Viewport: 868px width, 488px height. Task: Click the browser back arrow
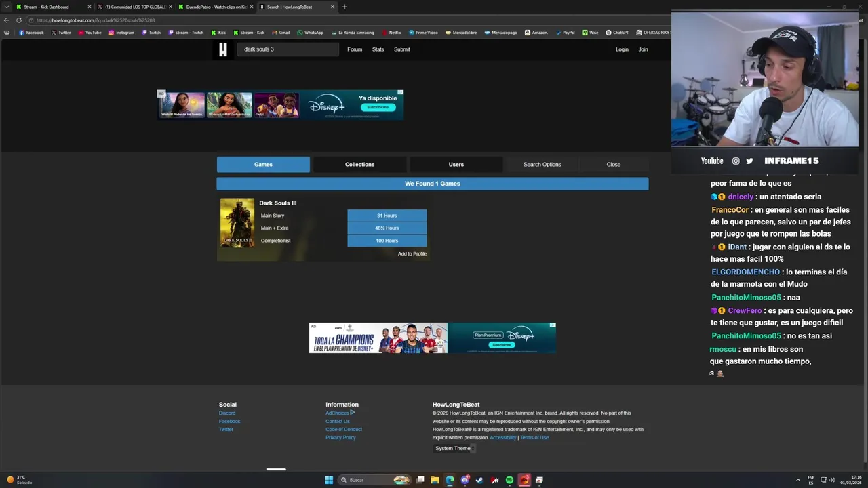(7, 20)
